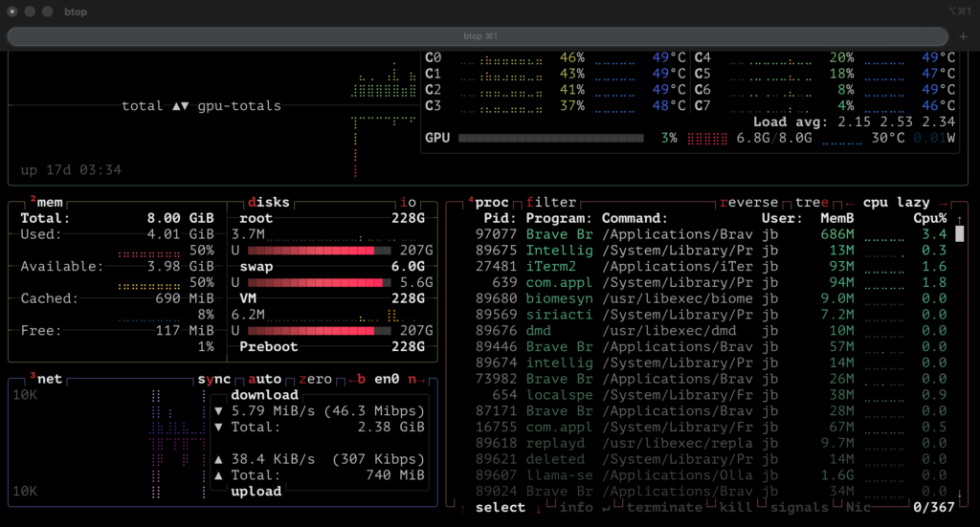Click the Cpu% column header
Image resolution: width=980 pixels, height=527 pixels.
[930, 218]
